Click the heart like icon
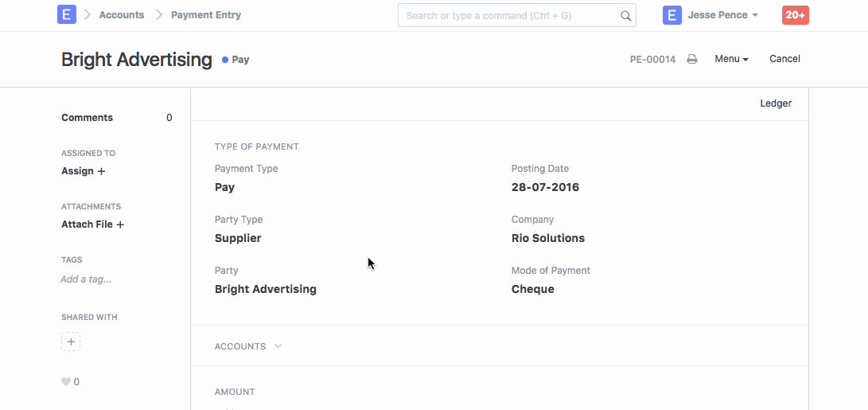Image resolution: width=868 pixels, height=410 pixels. [x=66, y=382]
